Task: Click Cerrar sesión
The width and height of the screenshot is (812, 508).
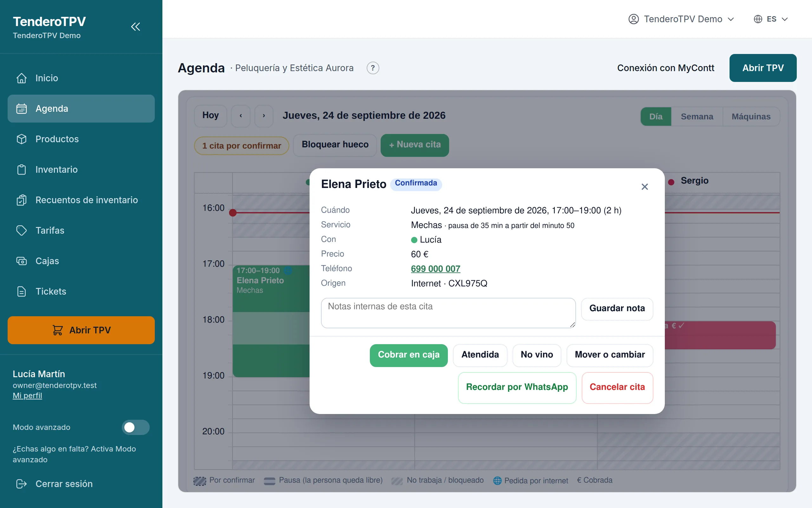Action: pos(81,484)
